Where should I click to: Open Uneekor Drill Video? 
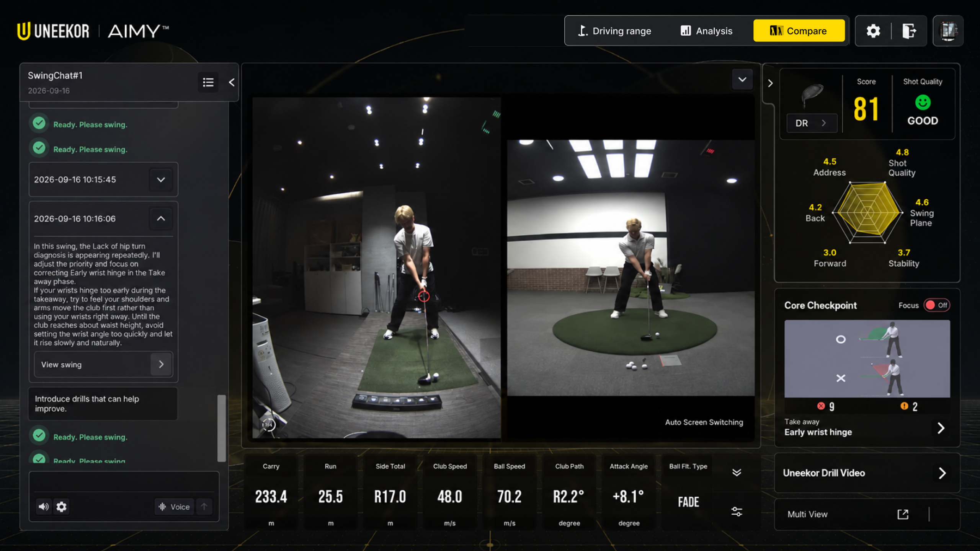coord(867,473)
